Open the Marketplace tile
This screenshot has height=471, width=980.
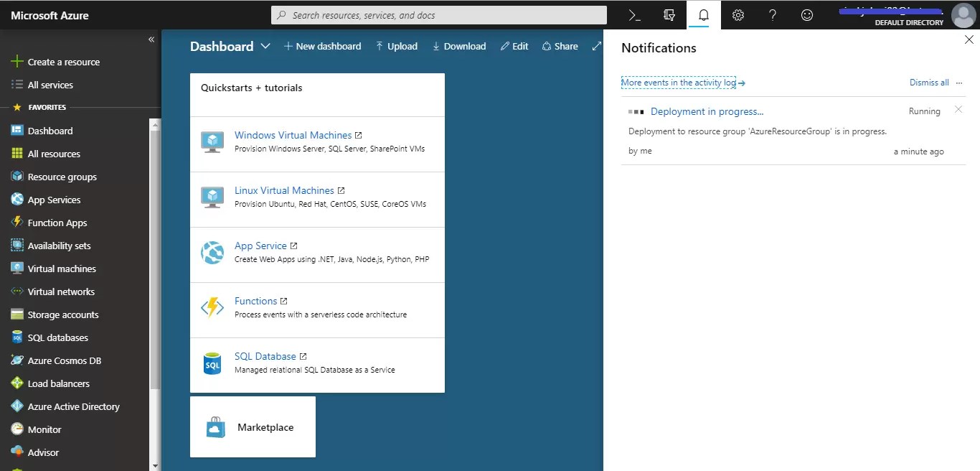[253, 426]
